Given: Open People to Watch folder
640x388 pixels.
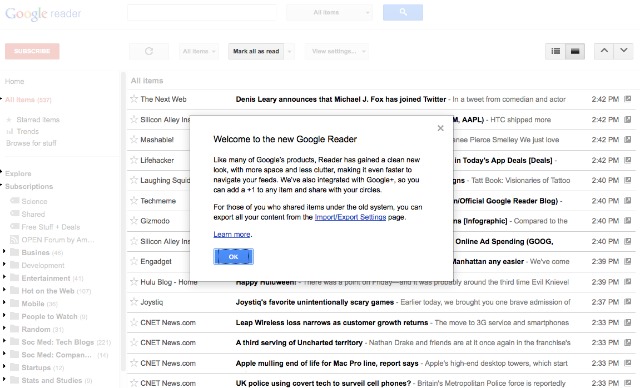Looking at the screenshot, I should (49, 316).
